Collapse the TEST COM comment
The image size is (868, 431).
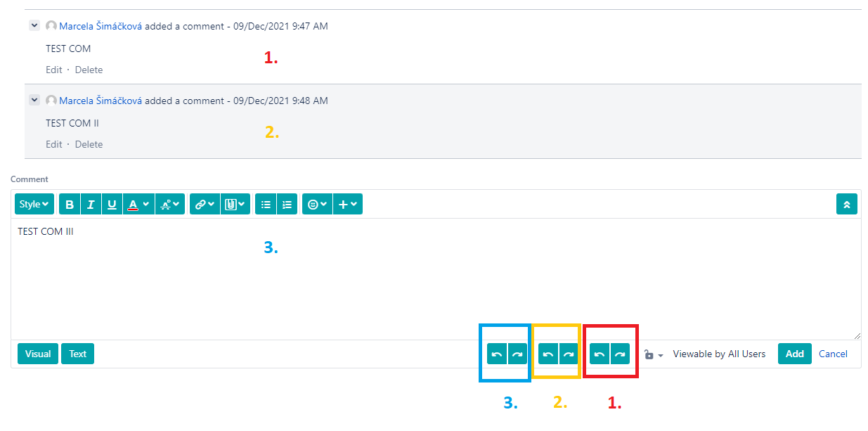point(34,25)
